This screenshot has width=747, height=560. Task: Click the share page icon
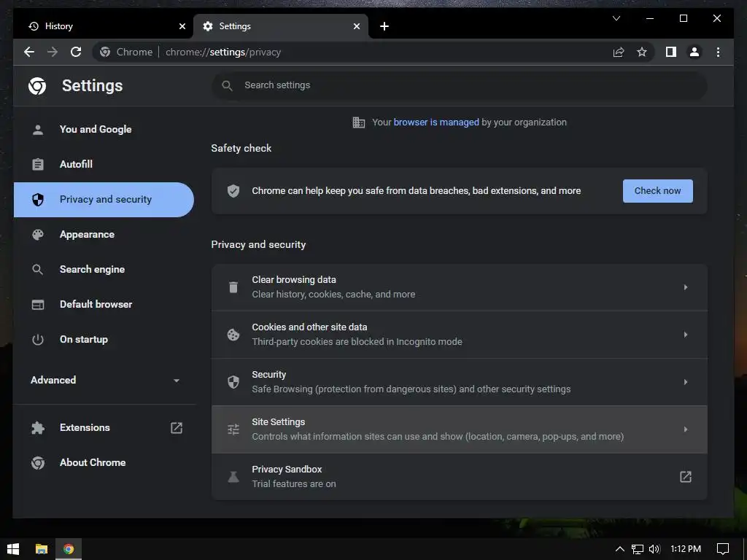coord(619,52)
